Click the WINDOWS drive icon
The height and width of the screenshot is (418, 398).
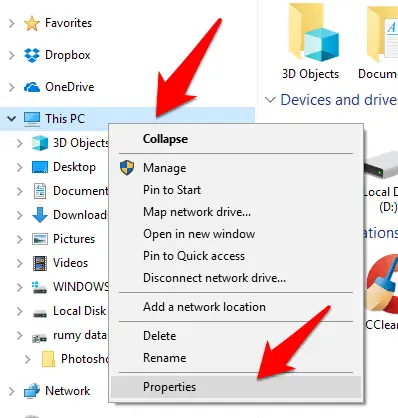click(39, 287)
